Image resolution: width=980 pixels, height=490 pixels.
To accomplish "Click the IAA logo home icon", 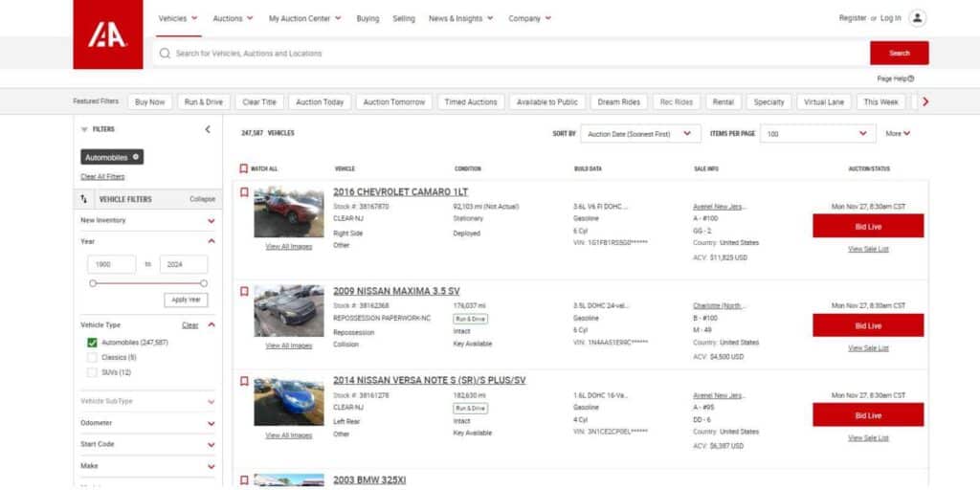I will tap(107, 34).
